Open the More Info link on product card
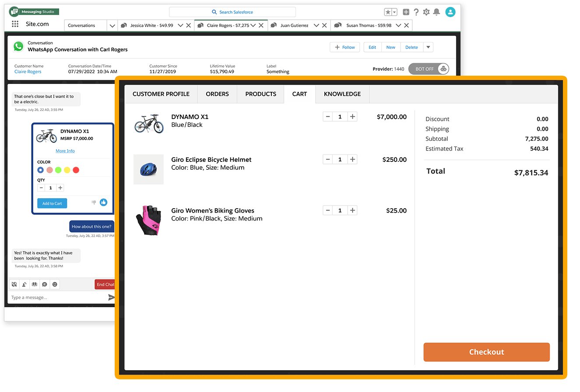This screenshot has height=392, width=580. pyautogui.click(x=65, y=151)
